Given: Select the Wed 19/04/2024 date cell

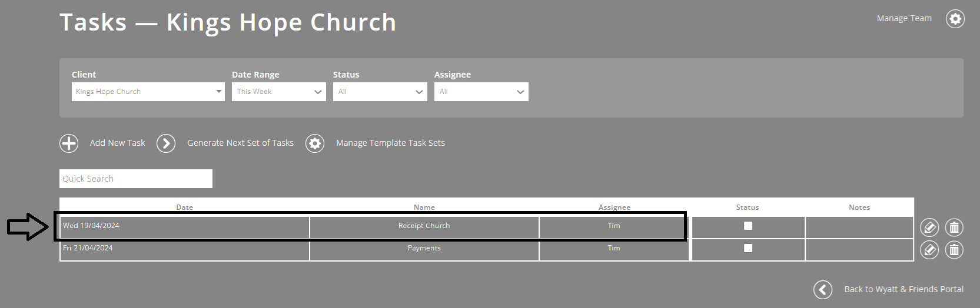Looking at the screenshot, I should [185, 227].
